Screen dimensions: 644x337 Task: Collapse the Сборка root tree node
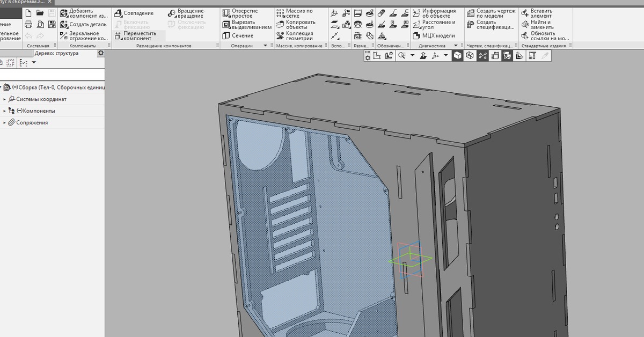pos(1,87)
